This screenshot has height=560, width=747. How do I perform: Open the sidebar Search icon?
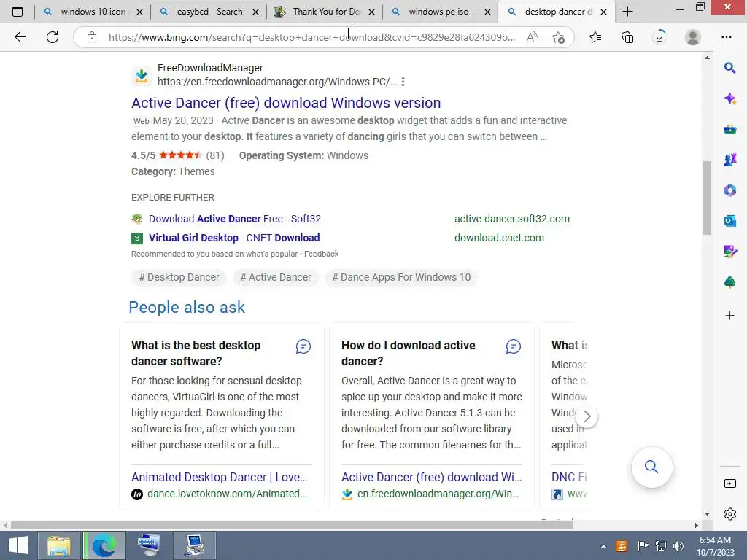[x=729, y=68]
